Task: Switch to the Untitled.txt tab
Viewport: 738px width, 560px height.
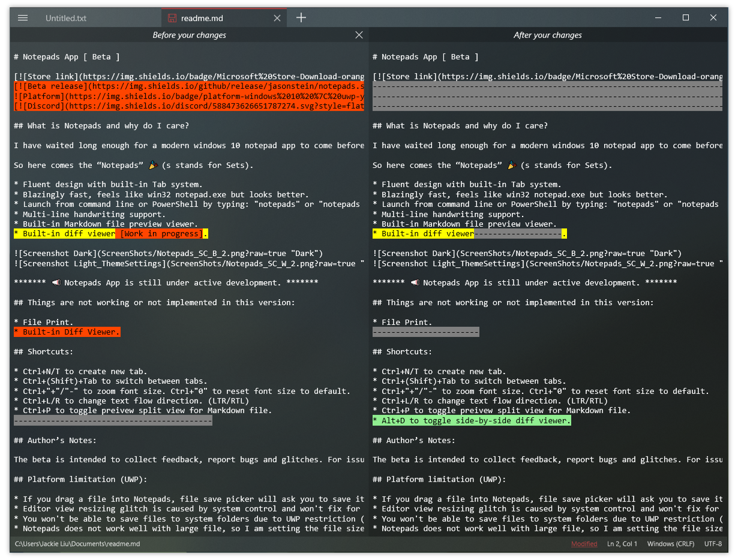Action: [x=66, y=18]
